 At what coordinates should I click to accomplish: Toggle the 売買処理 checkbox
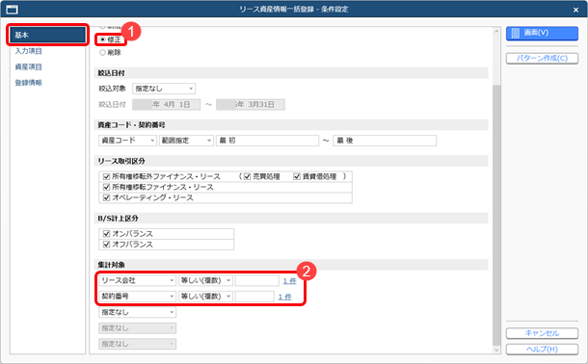tap(248, 176)
